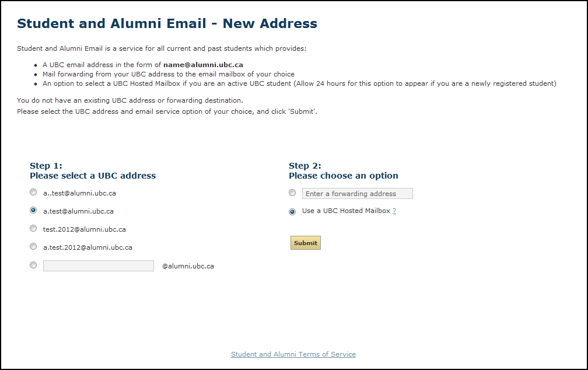Focus the 'Enter a forwarding address' field
588x370 pixels.
(357, 193)
